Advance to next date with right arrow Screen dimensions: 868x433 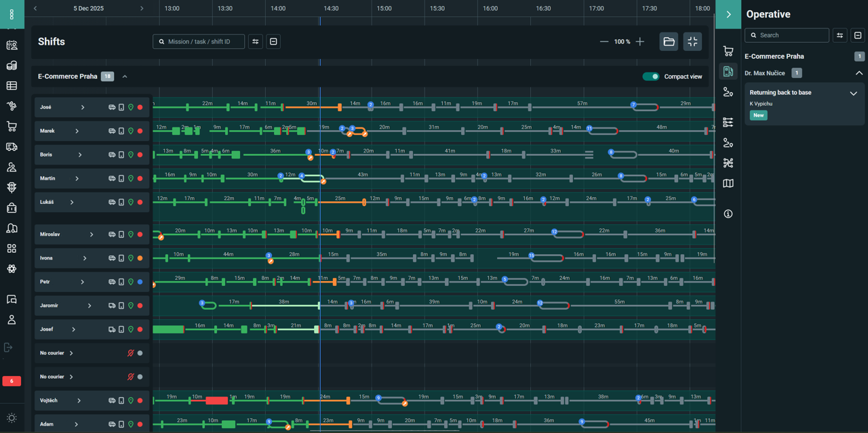142,8
